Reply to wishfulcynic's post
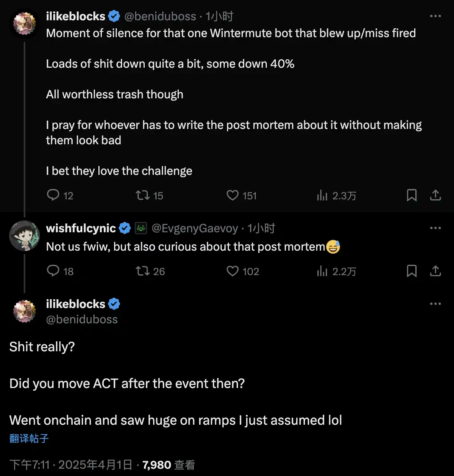The height and width of the screenshot is (476, 454). pos(53,271)
